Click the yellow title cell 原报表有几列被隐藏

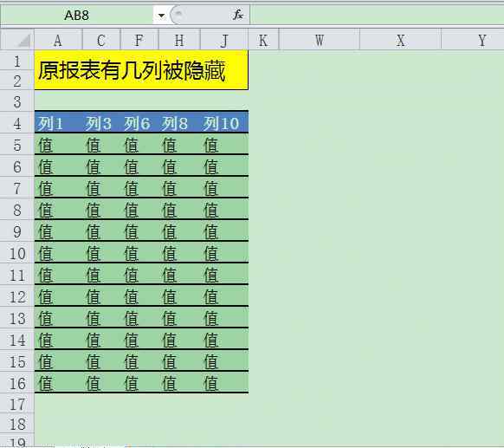[141, 70]
